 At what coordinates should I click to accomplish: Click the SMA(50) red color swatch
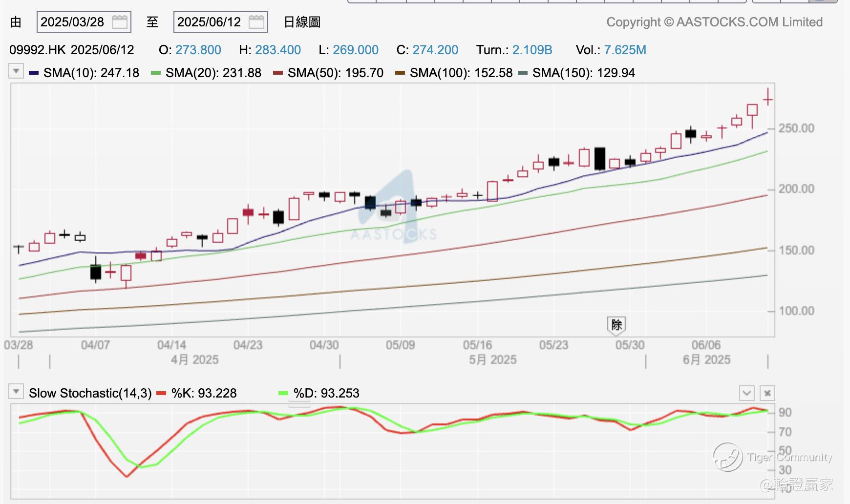[278, 73]
